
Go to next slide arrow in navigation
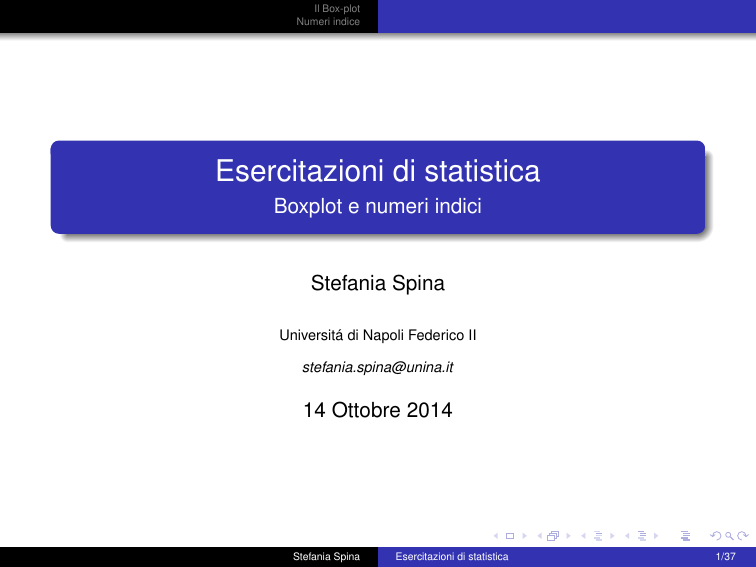pyautogui.click(x=525, y=536)
